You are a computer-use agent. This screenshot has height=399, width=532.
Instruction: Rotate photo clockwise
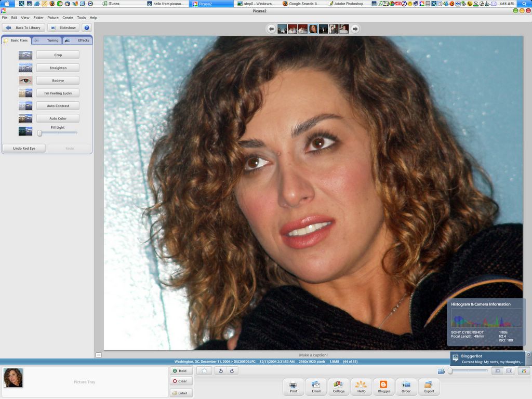pyautogui.click(x=232, y=371)
